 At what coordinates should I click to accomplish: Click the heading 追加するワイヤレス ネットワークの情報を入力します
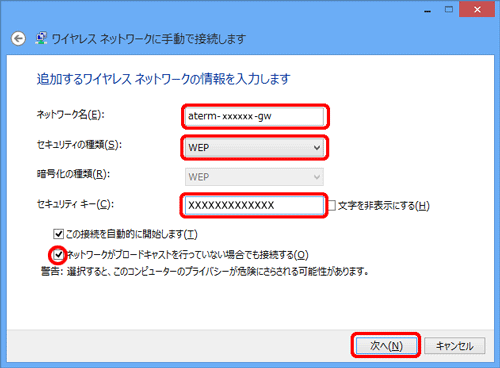[163, 79]
